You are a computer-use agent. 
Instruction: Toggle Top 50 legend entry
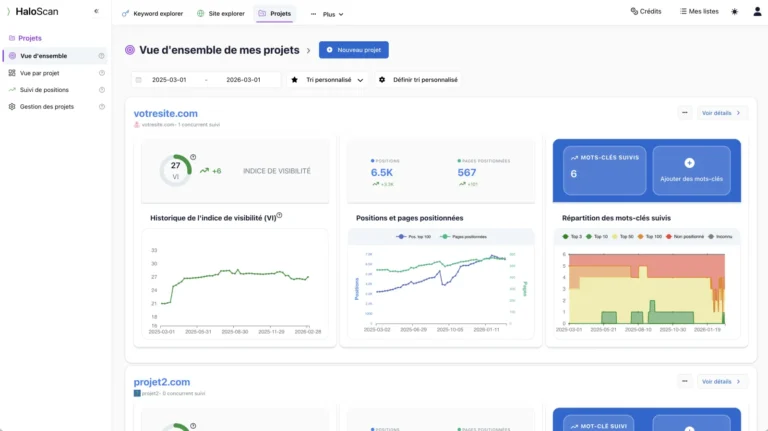click(x=622, y=237)
